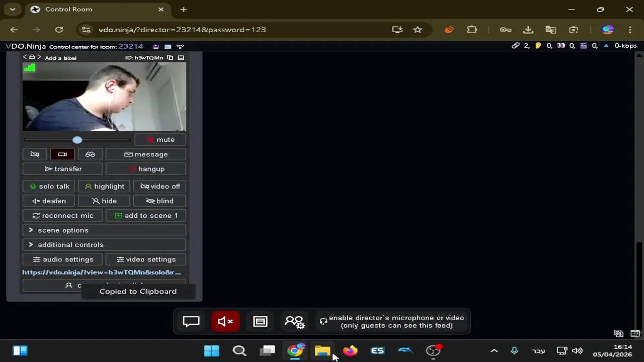Hide the guest
This screenshot has height=362, width=644.
tap(104, 201)
